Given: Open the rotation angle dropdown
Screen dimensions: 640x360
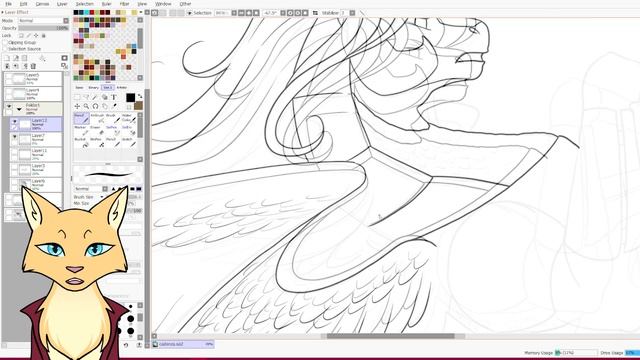Looking at the screenshot, I should coord(282,13).
